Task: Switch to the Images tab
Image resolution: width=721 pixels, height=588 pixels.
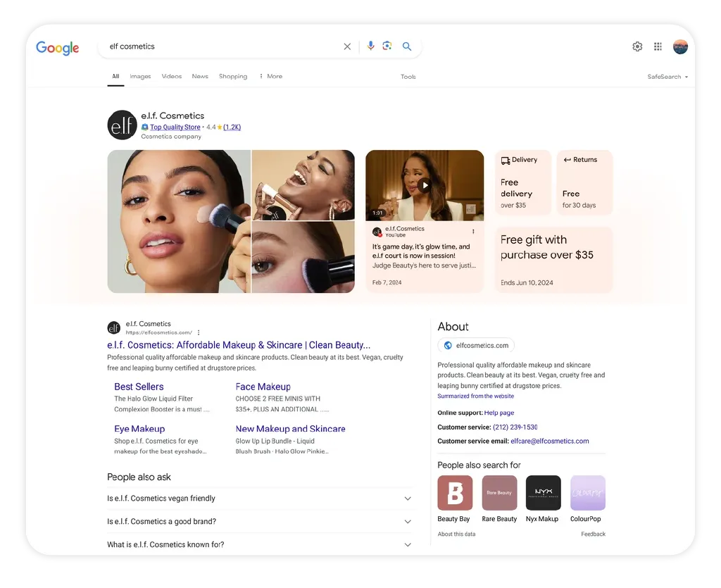Action: 140,76
